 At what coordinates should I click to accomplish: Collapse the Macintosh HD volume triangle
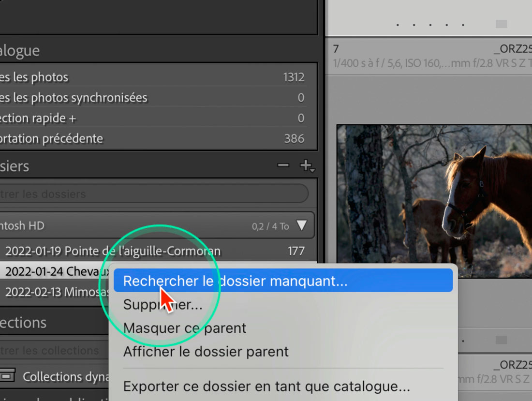[x=302, y=225]
